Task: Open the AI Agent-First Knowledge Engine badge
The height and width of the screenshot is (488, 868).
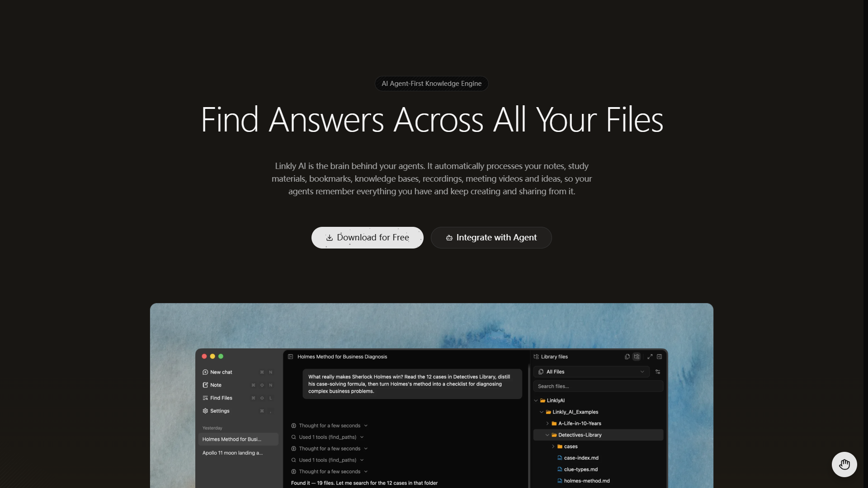Action: coord(431,84)
